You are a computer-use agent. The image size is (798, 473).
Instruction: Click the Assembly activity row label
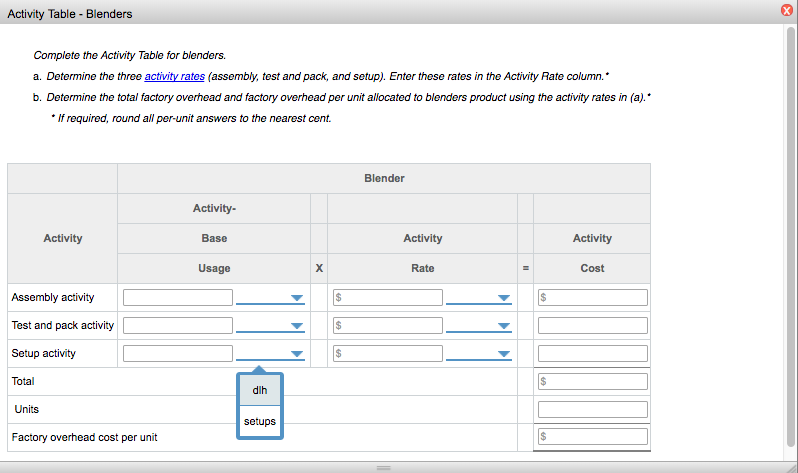pyautogui.click(x=53, y=297)
